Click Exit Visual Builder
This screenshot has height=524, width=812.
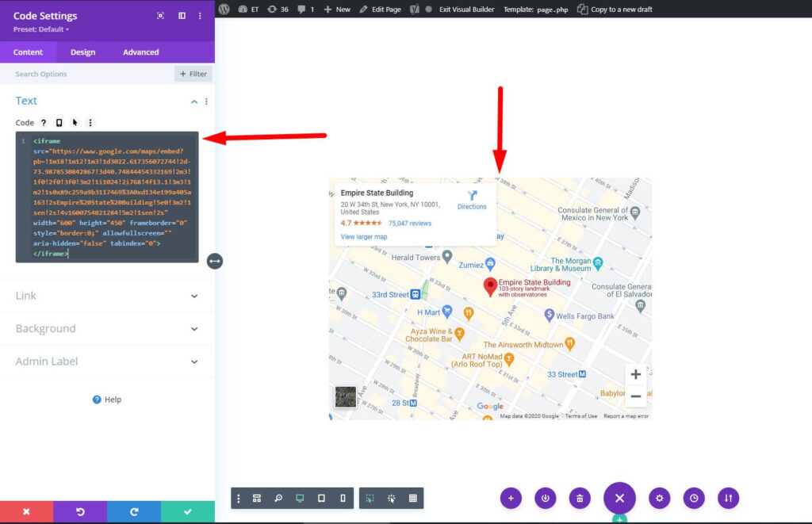tap(466, 10)
